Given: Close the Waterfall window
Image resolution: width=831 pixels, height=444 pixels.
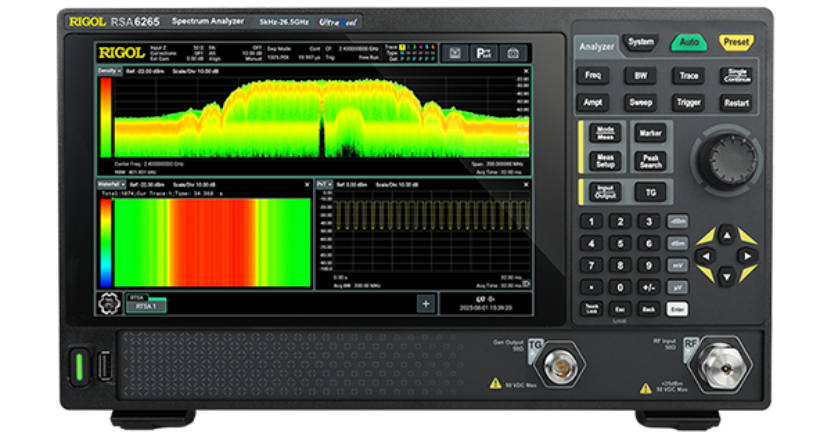Looking at the screenshot, I should (x=307, y=184).
